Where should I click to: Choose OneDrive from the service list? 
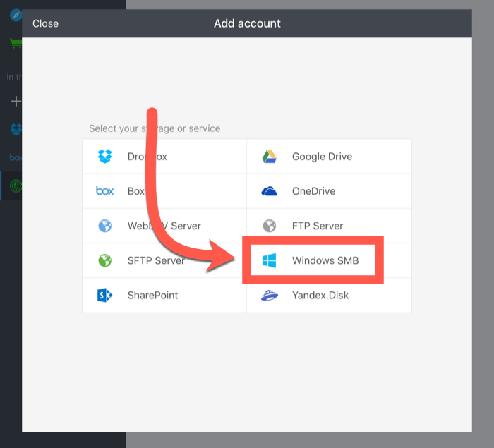330,191
